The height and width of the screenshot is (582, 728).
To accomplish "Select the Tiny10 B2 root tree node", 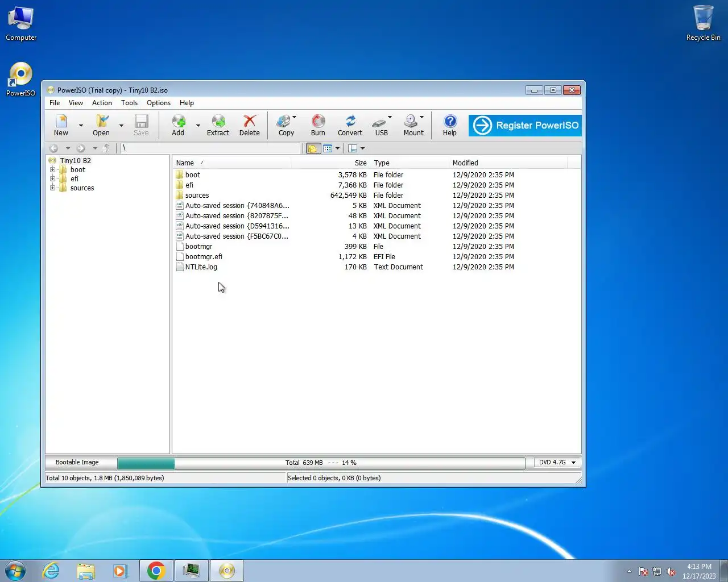I will (75, 160).
